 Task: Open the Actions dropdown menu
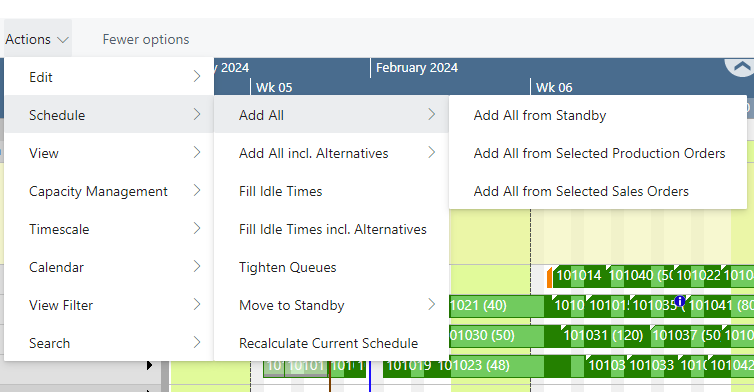[37, 39]
